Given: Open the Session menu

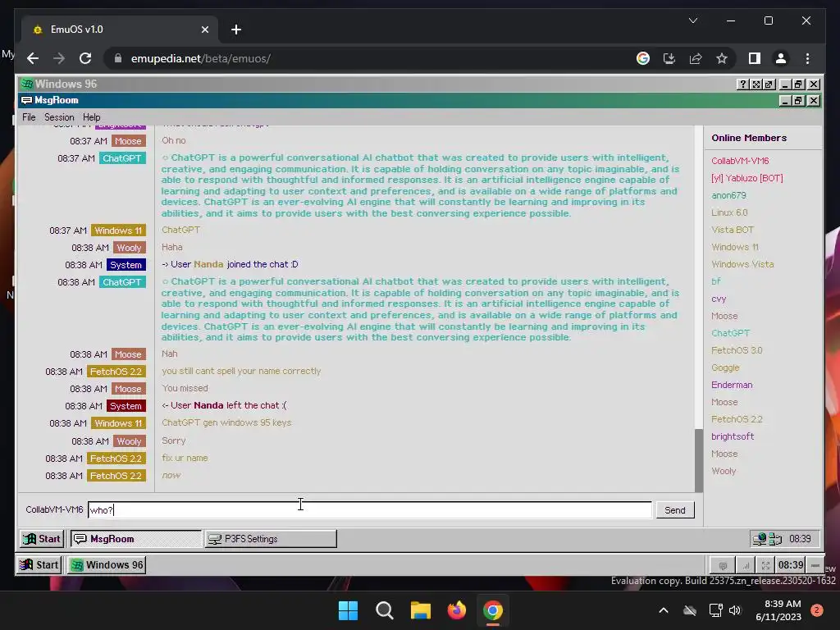Looking at the screenshot, I should pyautogui.click(x=59, y=116).
